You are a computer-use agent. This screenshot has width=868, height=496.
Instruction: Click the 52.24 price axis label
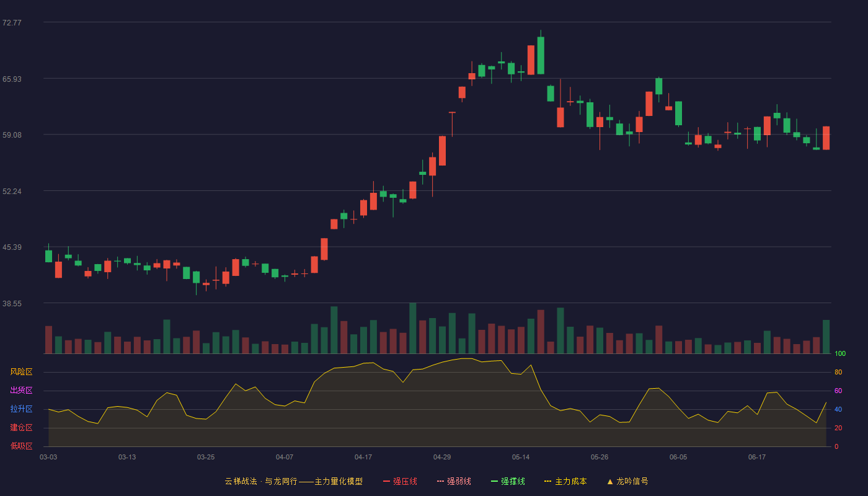click(x=12, y=191)
